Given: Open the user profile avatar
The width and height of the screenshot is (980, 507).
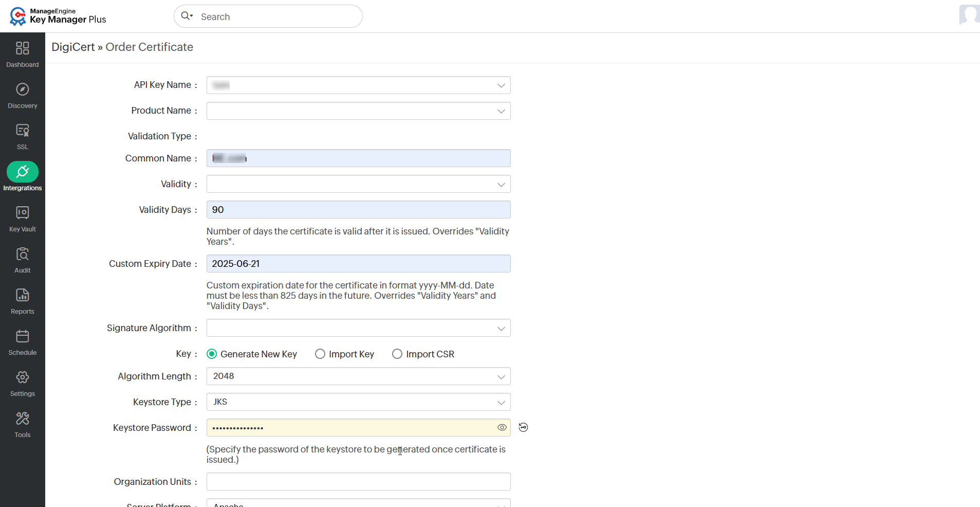Looking at the screenshot, I should click(969, 15).
